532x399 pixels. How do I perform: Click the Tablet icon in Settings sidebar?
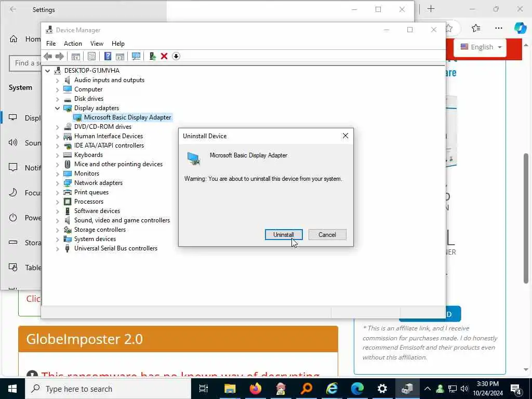pyautogui.click(x=13, y=268)
